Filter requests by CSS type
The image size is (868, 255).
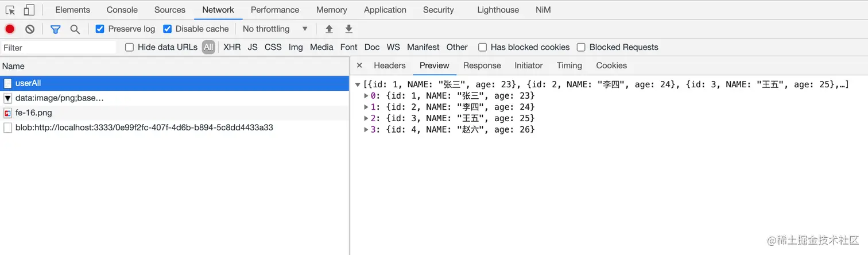click(x=273, y=47)
